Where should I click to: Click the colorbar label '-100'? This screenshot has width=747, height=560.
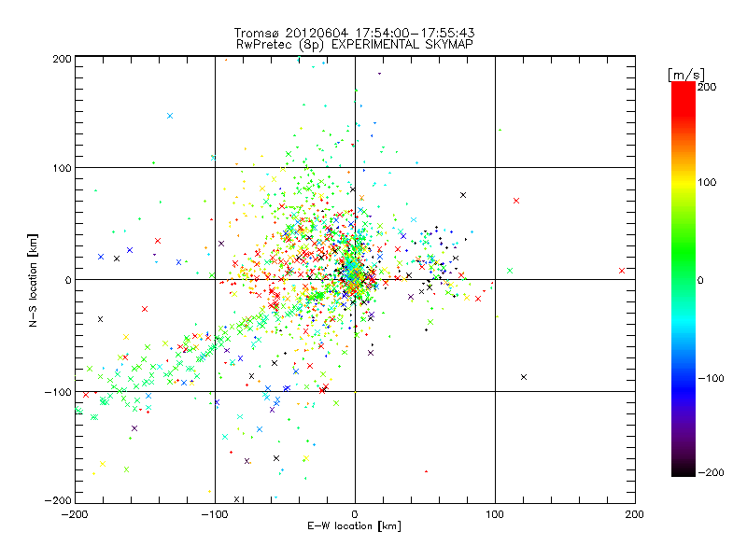711,378
